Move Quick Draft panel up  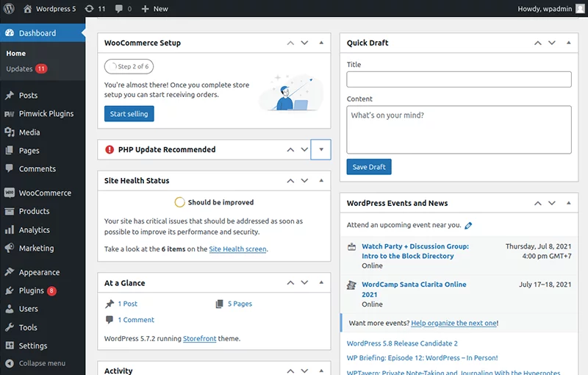538,43
